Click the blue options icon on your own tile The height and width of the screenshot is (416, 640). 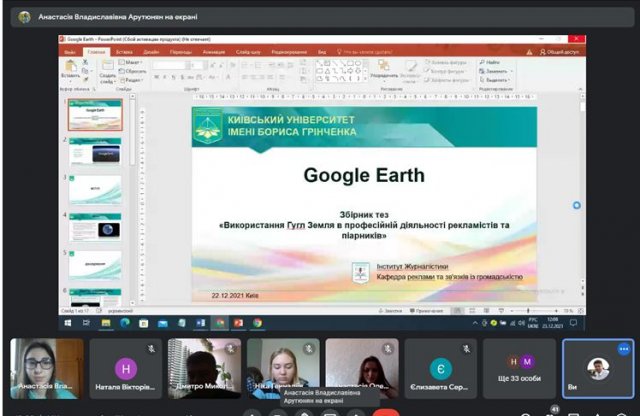pyautogui.click(x=624, y=349)
